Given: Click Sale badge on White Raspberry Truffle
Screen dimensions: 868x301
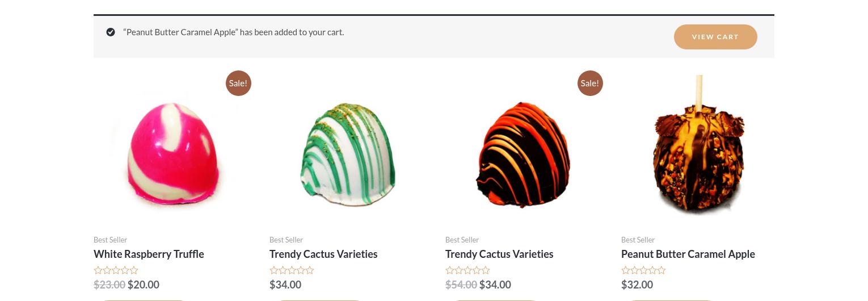Looking at the screenshot, I should coord(238,83).
